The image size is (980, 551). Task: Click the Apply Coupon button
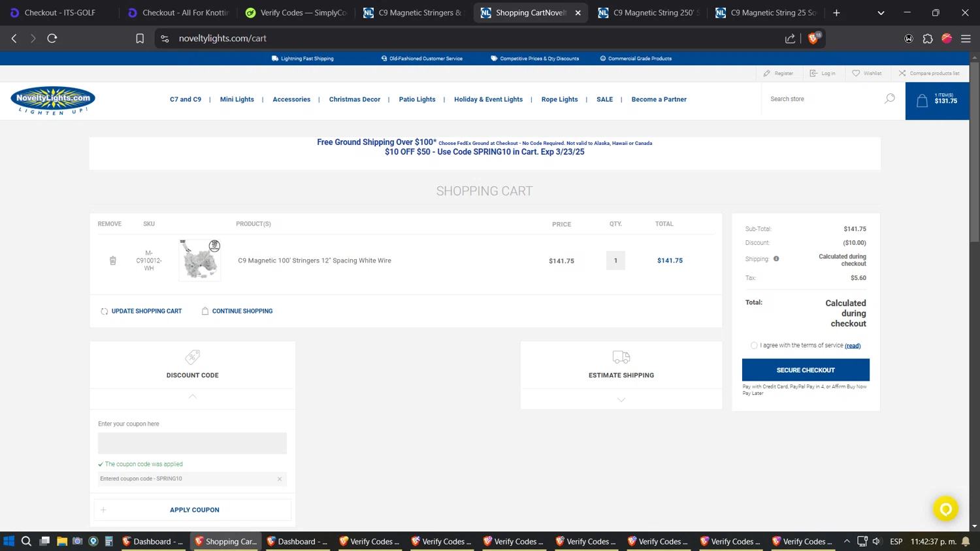point(193,510)
